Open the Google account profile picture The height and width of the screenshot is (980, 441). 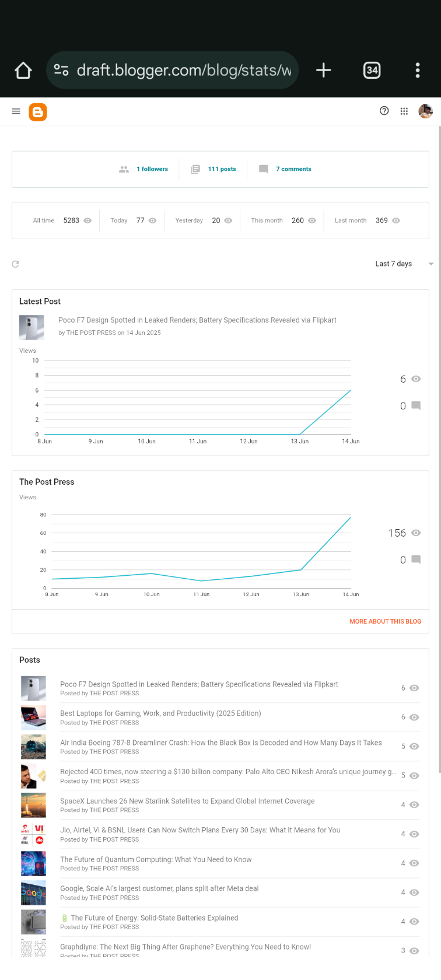(x=425, y=111)
